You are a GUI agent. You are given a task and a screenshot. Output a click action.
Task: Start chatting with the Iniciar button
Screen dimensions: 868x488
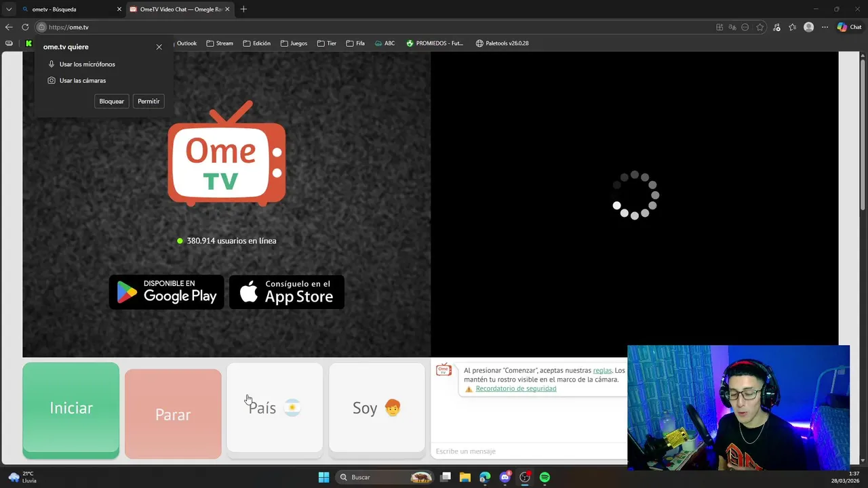(x=71, y=410)
